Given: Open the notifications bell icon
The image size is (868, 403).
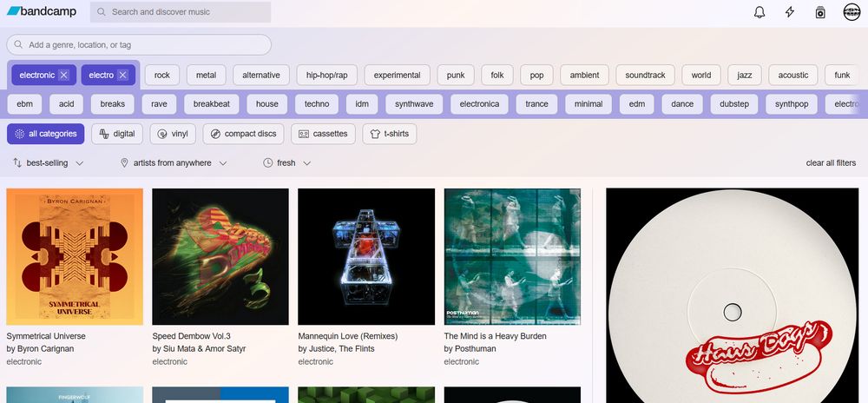Looking at the screenshot, I should pos(759,12).
